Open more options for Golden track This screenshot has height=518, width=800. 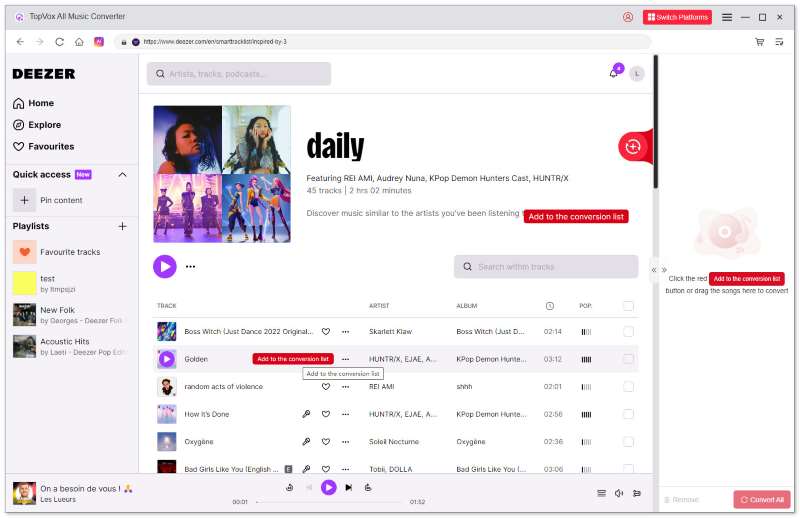[345, 359]
